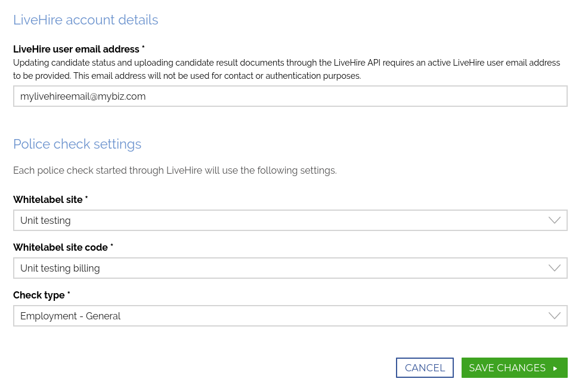The width and height of the screenshot is (588, 391).
Task: Click the 'Unit testing billing' selected value
Action: (x=60, y=268)
